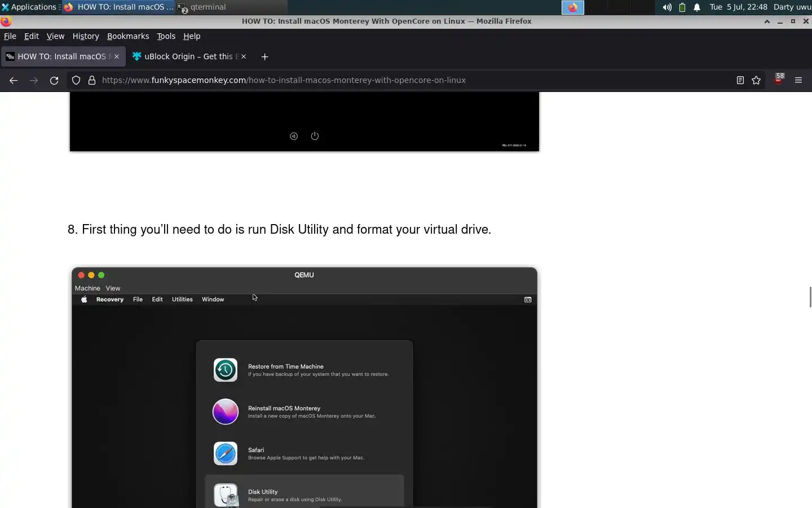The width and height of the screenshot is (812, 508).
Task: Click the Firefox icon in workspace switcher
Action: coord(573,7)
